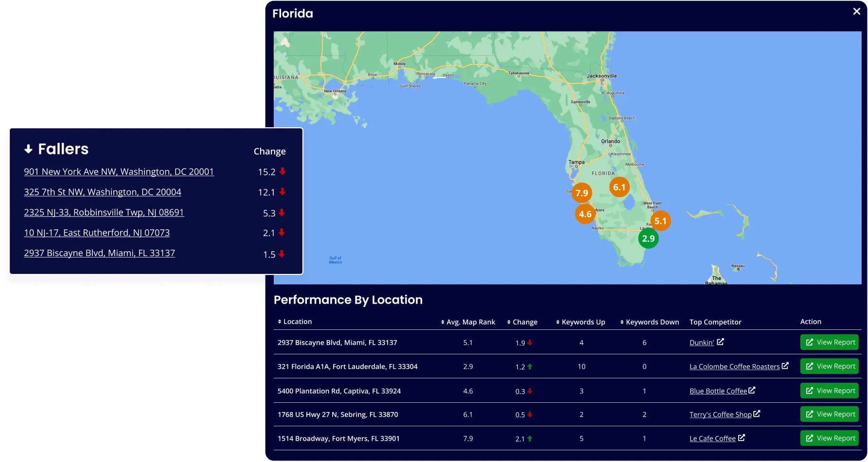868x462 pixels.
Task: Open external link icon next to Dunkin'
Action: [720, 342]
